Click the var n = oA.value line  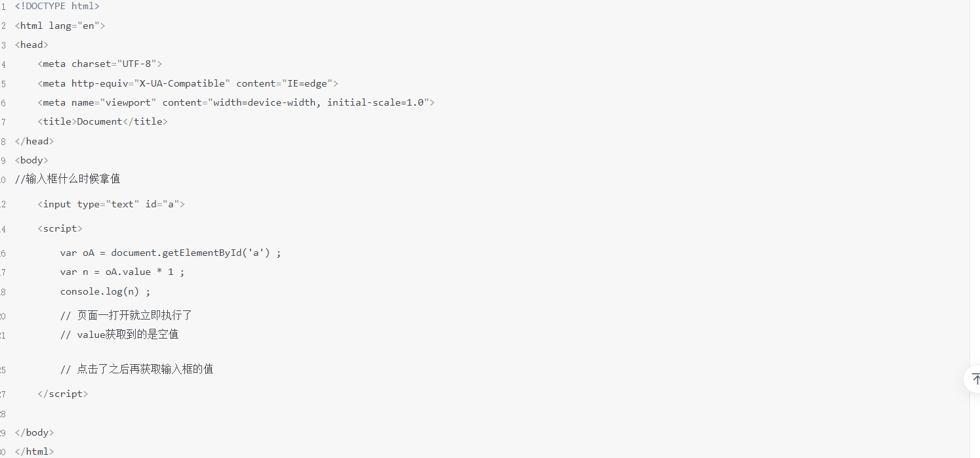122,272
